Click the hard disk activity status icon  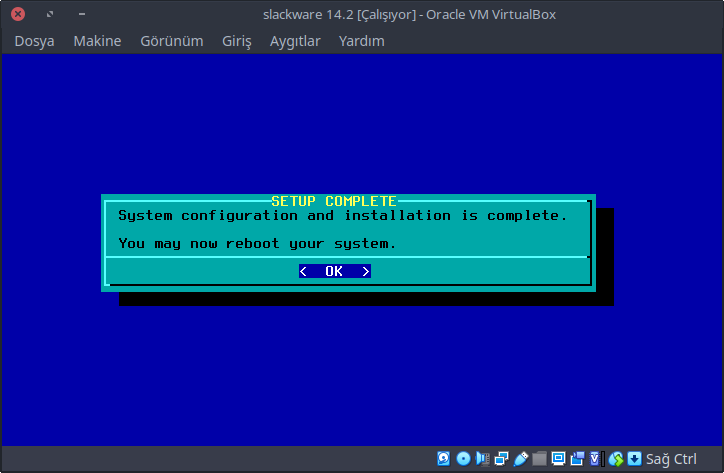[x=443, y=459]
